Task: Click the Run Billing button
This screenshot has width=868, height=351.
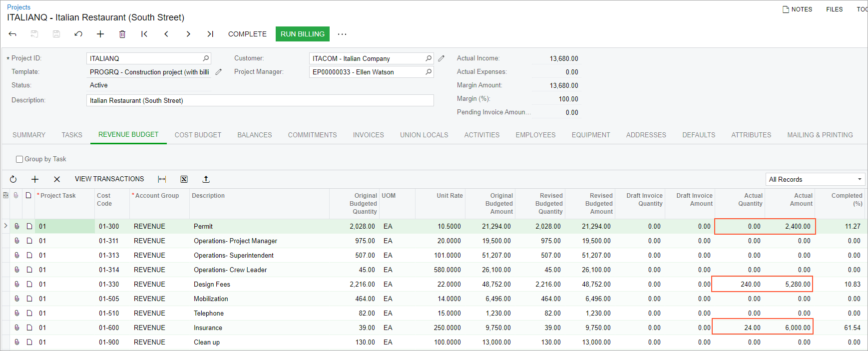Action: (302, 34)
